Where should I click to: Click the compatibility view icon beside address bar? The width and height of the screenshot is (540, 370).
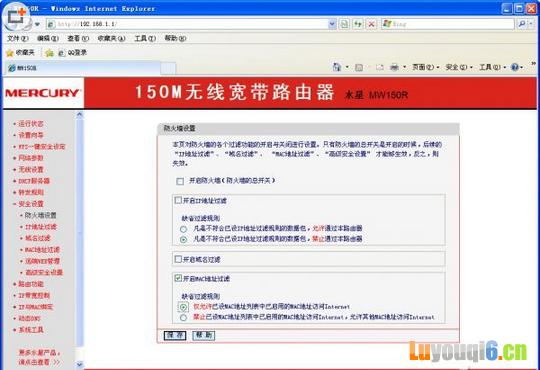click(344, 24)
